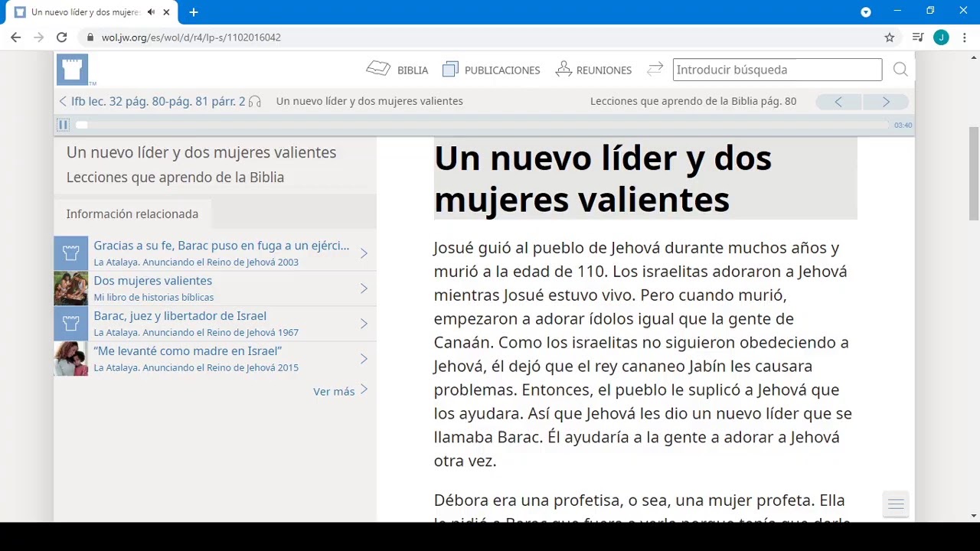The width and height of the screenshot is (980, 551).
Task: Open the PUBLICACIONES section
Action: (x=491, y=70)
